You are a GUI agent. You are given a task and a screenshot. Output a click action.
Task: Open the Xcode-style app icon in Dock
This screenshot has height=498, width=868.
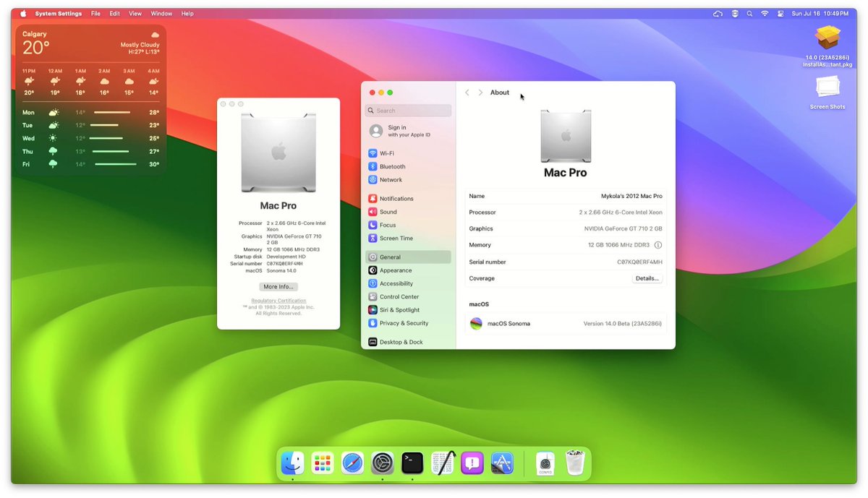pyautogui.click(x=503, y=463)
